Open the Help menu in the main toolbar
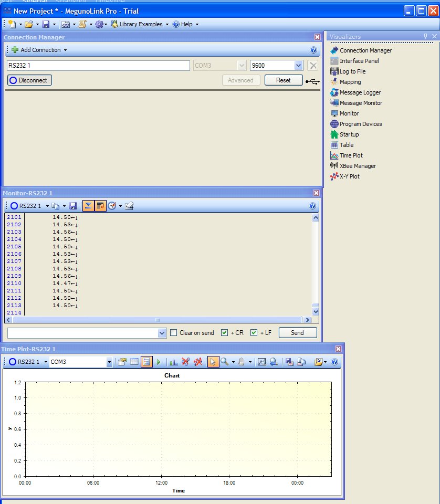The height and width of the screenshot is (504, 440). [x=185, y=24]
